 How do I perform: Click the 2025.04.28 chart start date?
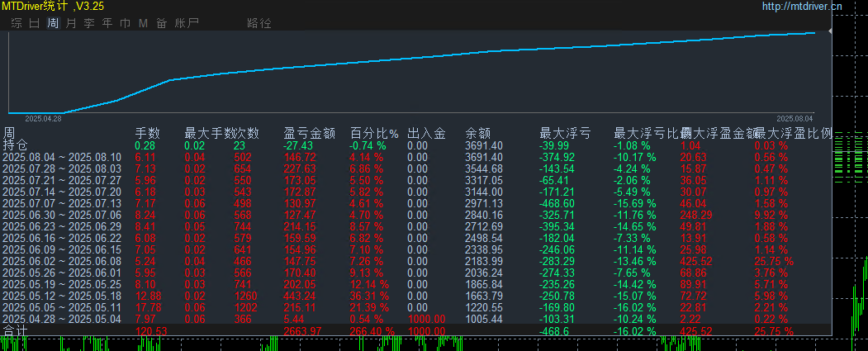click(x=43, y=118)
